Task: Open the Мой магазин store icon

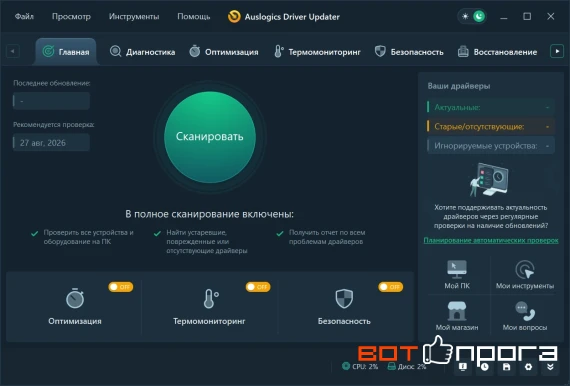Action: point(457,311)
